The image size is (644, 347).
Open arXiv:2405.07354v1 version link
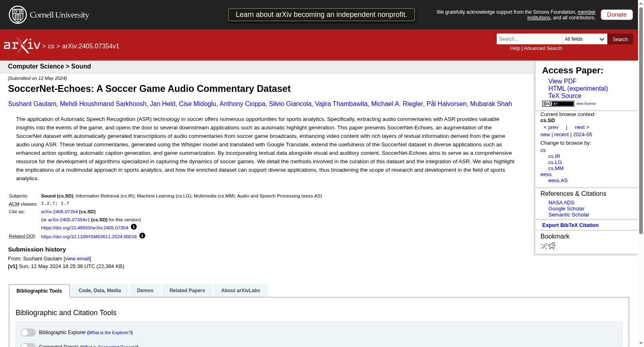[x=69, y=220]
